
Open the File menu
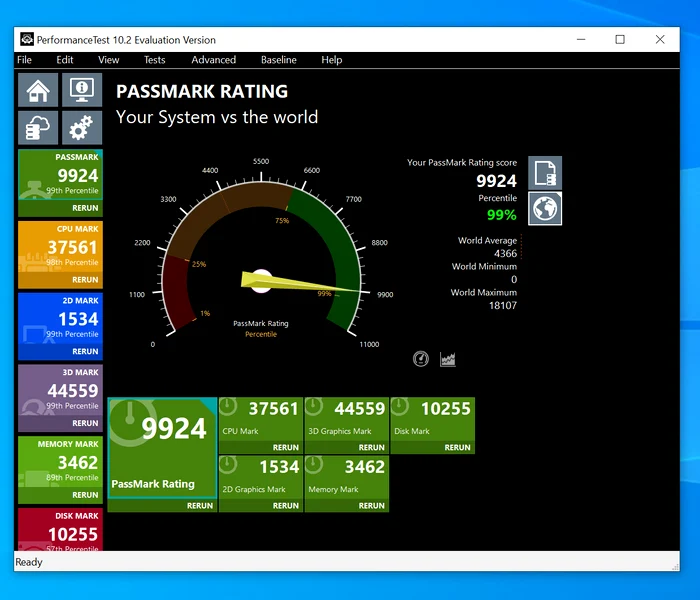point(25,60)
